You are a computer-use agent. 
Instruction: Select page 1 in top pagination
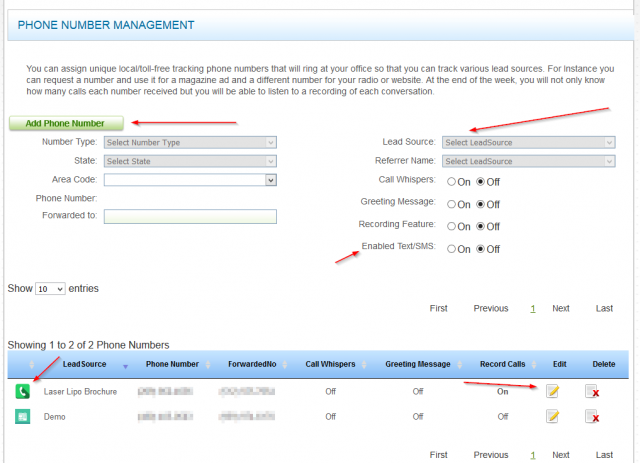coord(533,309)
